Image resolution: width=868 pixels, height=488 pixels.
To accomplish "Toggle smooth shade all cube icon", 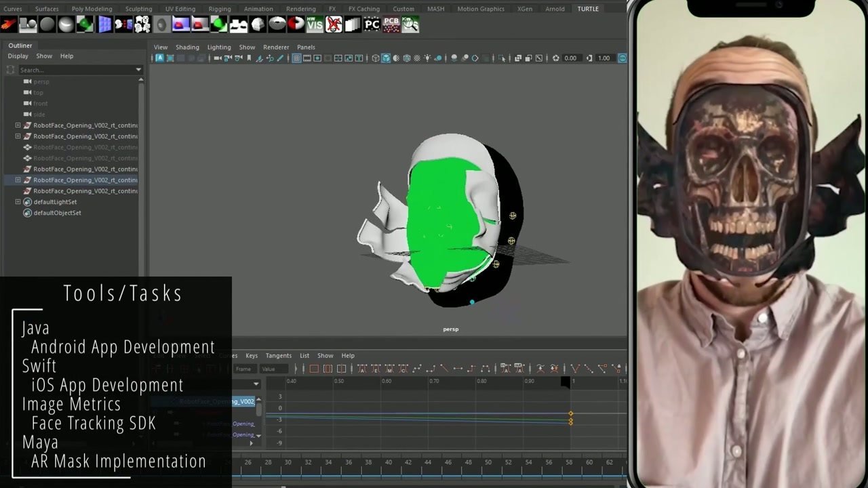I will click(x=385, y=58).
